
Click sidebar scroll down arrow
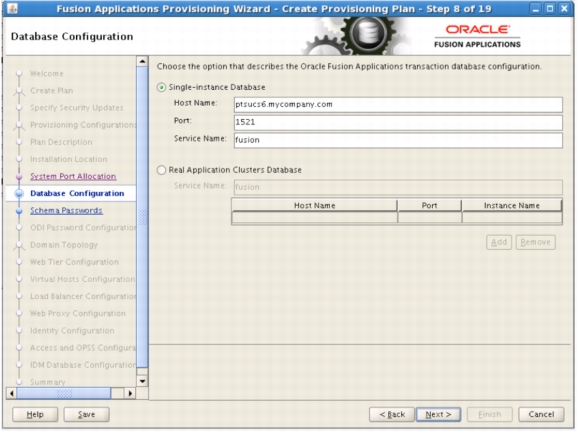(142, 381)
